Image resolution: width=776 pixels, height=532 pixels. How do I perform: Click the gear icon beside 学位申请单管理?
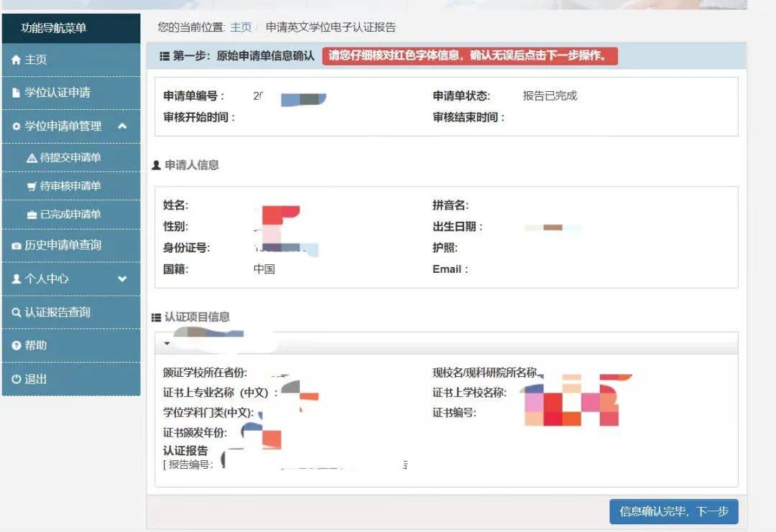point(17,126)
